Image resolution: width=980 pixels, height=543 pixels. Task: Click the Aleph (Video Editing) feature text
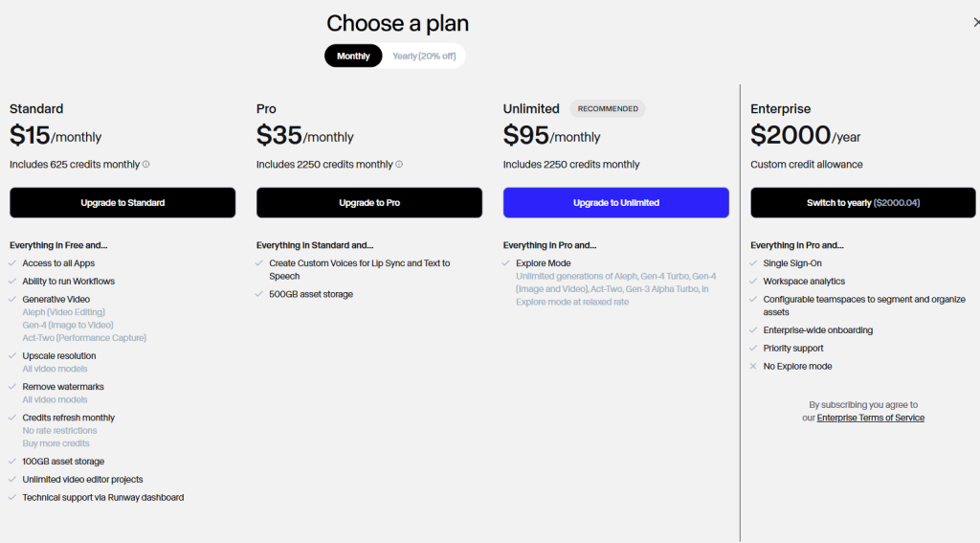pos(63,312)
